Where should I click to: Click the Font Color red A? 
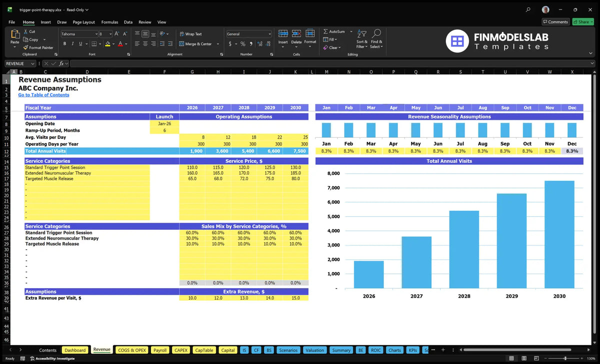coord(121,44)
